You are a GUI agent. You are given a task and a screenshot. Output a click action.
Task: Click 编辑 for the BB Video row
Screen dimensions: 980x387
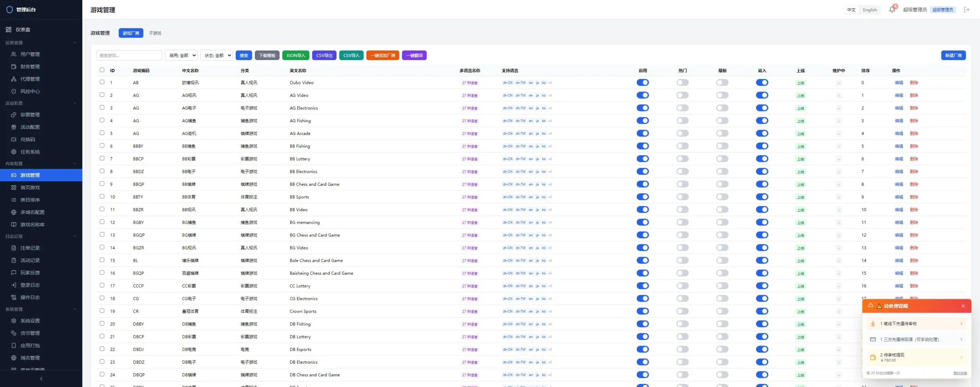[898, 210]
